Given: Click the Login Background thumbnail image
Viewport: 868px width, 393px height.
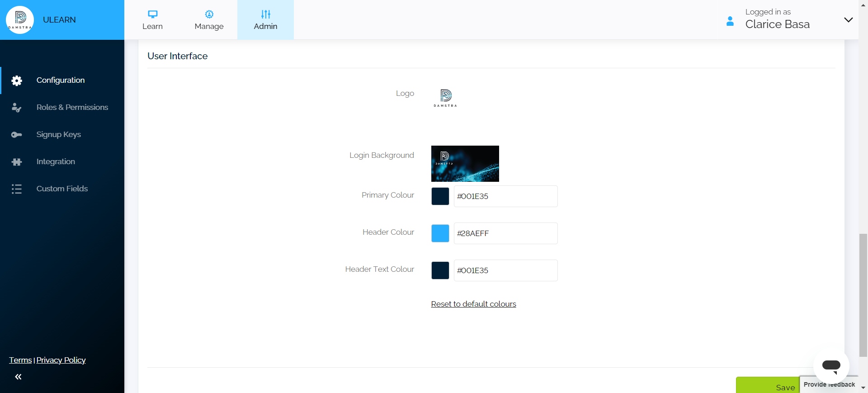Looking at the screenshot, I should coord(465,164).
